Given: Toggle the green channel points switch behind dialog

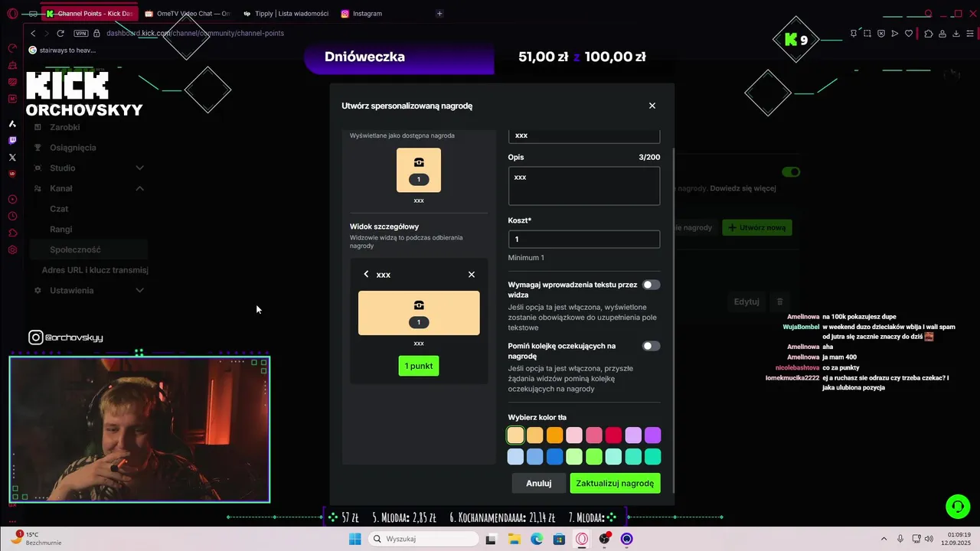Looking at the screenshot, I should (x=791, y=172).
